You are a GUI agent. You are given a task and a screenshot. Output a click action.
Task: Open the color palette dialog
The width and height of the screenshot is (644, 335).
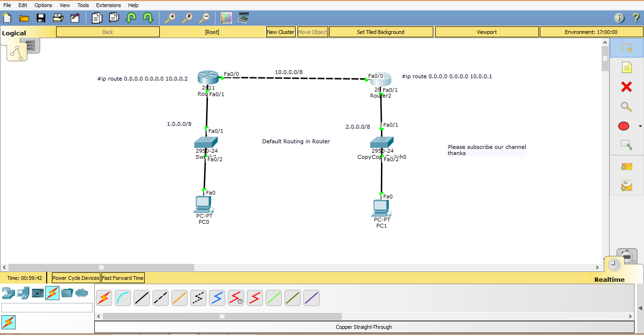(x=226, y=18)
